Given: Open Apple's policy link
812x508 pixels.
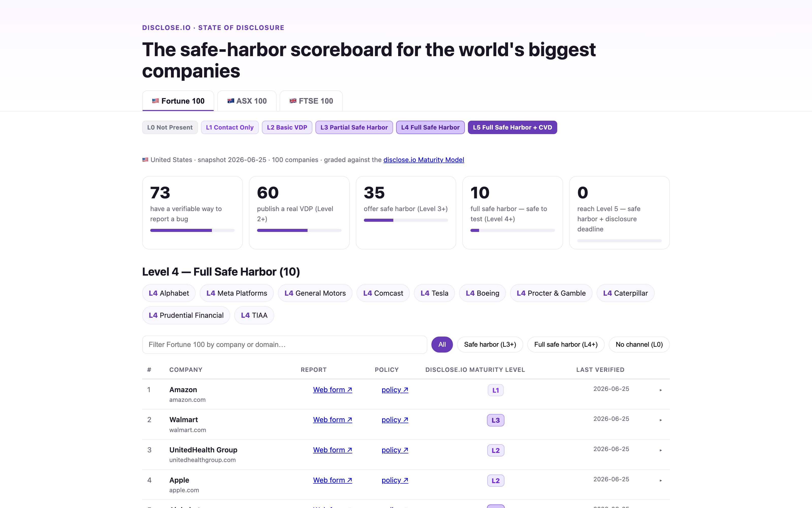Looking at the screenshot, I should coord(395,480).
